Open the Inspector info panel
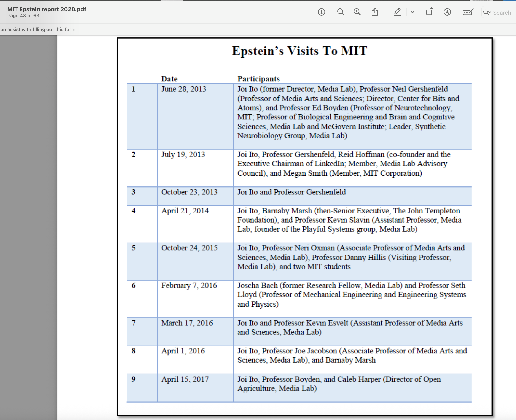516x420 pixels. [321, 12]
